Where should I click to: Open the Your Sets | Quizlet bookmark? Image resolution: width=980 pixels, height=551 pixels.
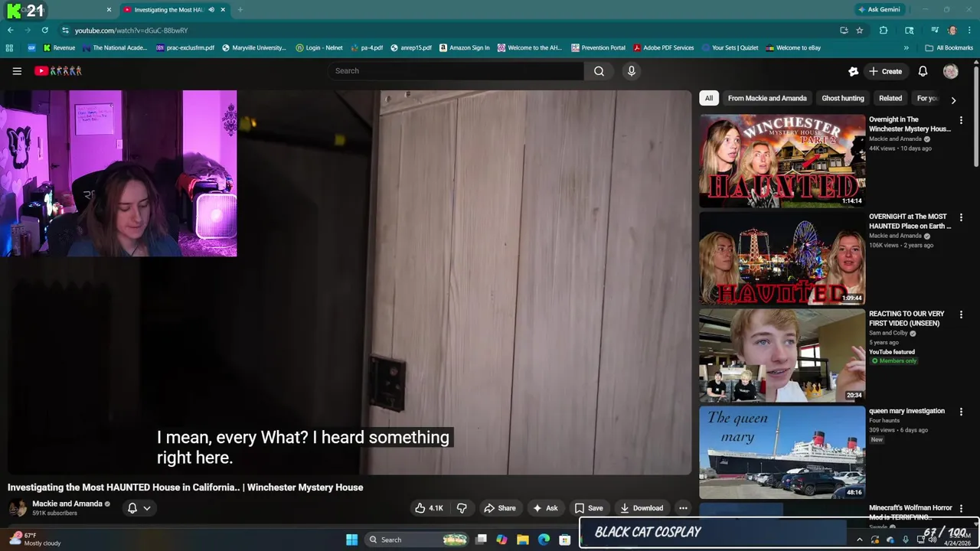tap(728, 47)
